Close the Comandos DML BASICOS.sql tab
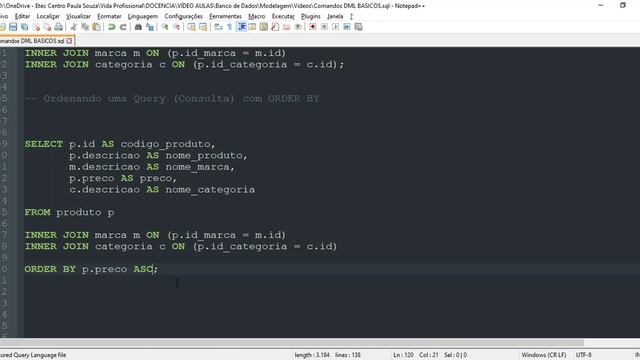This screenshot has width=640, height=360. tap(69, 41)
